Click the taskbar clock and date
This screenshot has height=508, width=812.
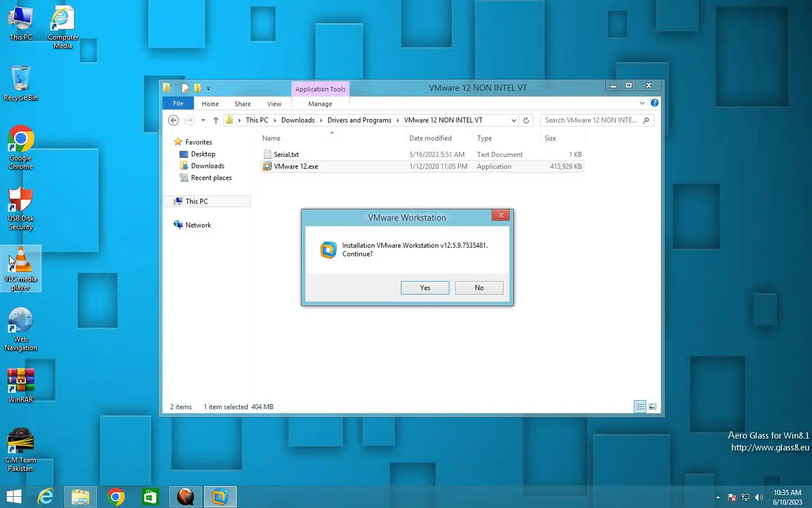tap(787, 497)
